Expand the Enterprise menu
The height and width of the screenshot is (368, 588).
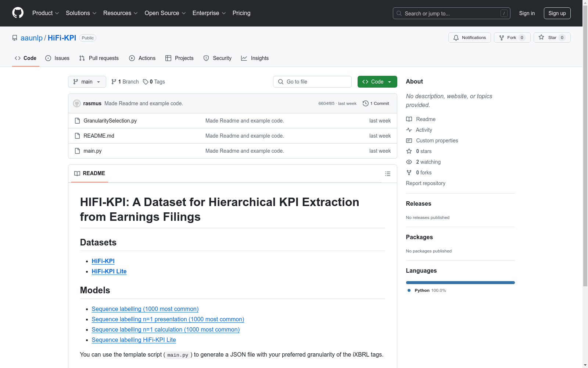click(x=209, y=13)
